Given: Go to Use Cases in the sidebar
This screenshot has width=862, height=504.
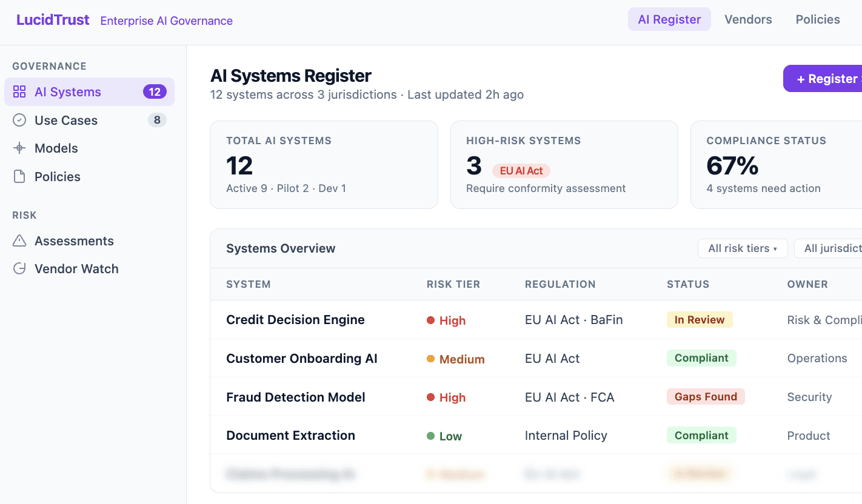Looking at the screenshot, I should (x=89, y=120).
